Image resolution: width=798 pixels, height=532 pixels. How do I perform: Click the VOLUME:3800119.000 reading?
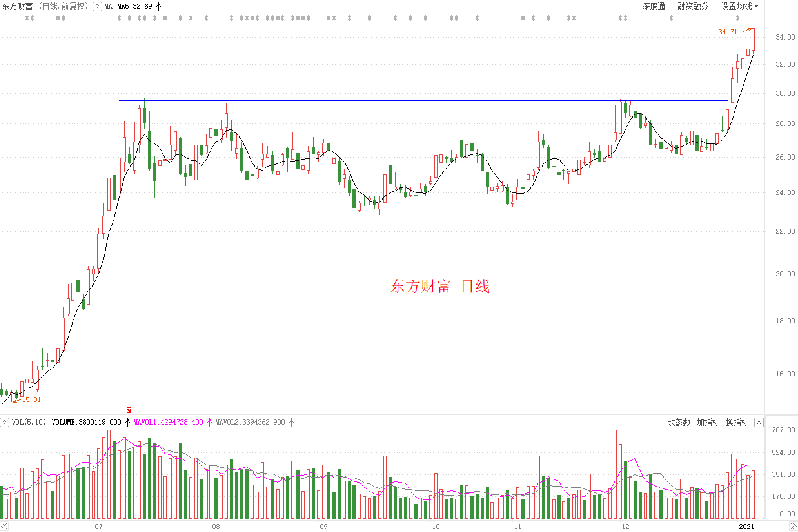click(86, 422)
